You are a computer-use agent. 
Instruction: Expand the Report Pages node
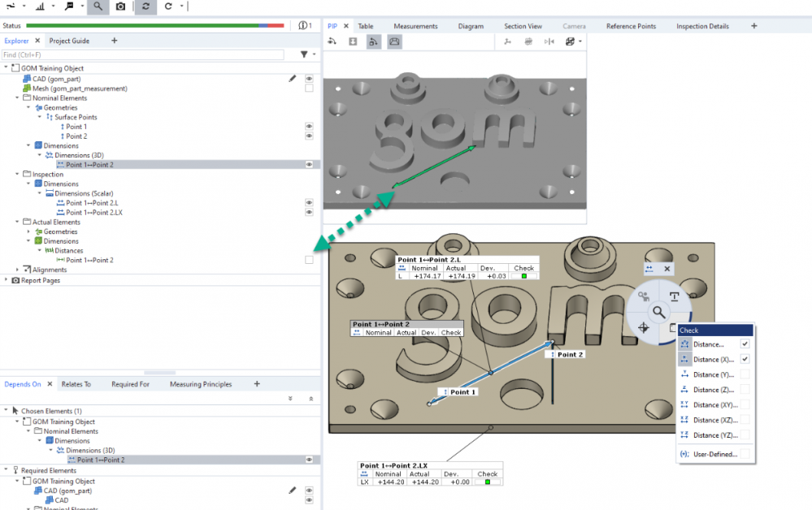pos(7,280)
